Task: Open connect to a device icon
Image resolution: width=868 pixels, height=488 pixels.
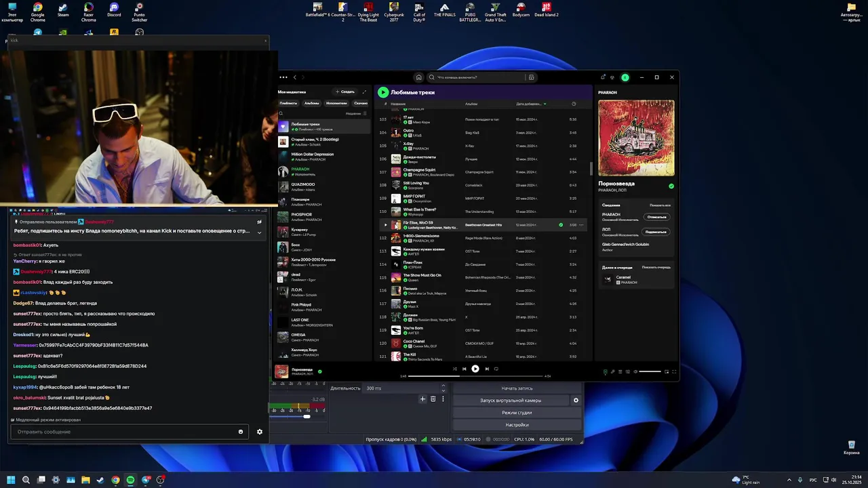Action: click(627, 371)
